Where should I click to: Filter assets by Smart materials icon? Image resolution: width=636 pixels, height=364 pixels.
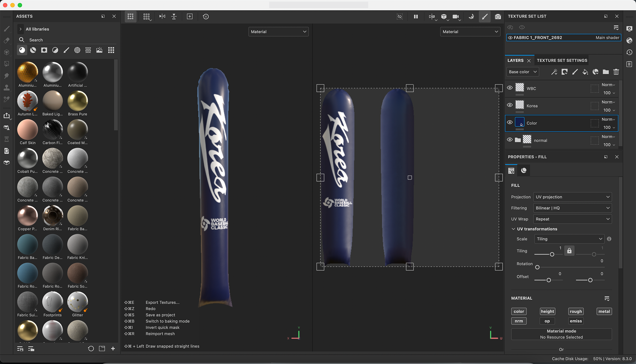(x=33, y=50)
